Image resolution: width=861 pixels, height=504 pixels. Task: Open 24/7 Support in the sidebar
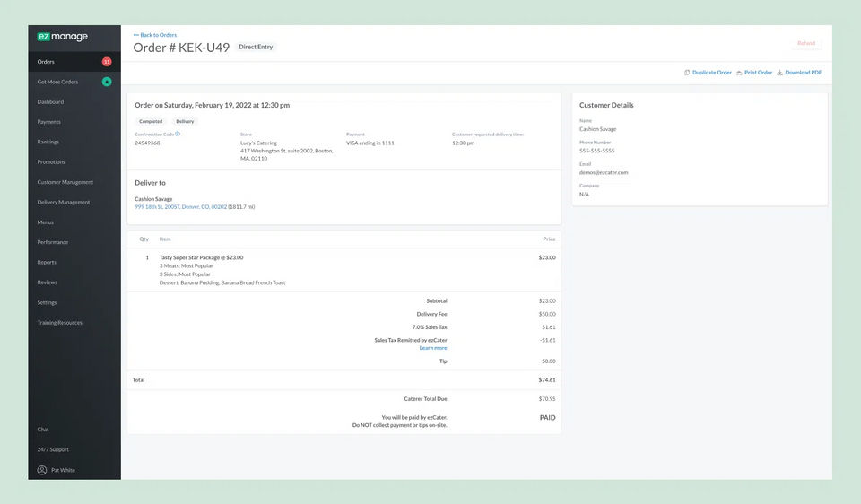pyautogui.click(x=53, y=449)
